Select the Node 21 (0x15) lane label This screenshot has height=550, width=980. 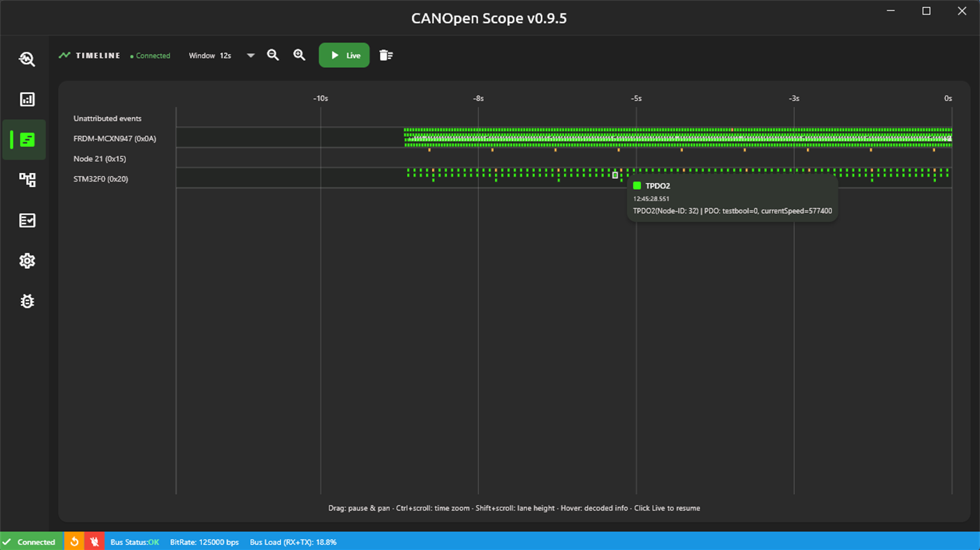[x=99, y=159]
